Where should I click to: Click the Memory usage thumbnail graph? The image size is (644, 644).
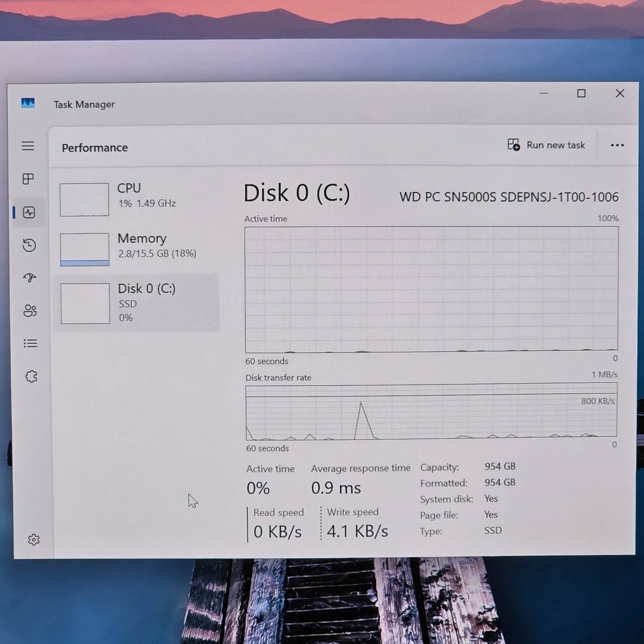(x=85, y=250)
